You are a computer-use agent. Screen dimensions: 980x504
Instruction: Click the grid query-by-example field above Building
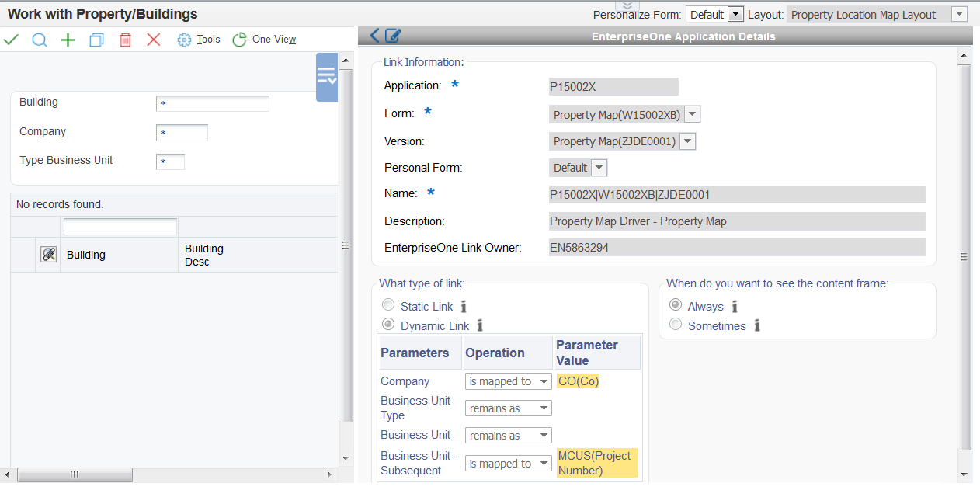coord(120,227)
